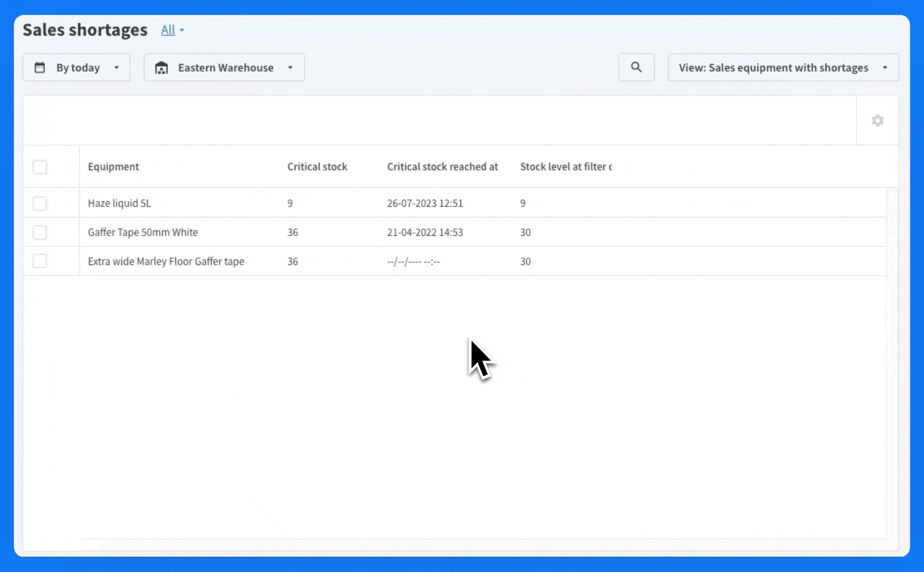The height and width of the screenshot is (572, 924).
Task: Click the Stock level at filter column header
Action: pyautogui.click(x=566, y=167)
